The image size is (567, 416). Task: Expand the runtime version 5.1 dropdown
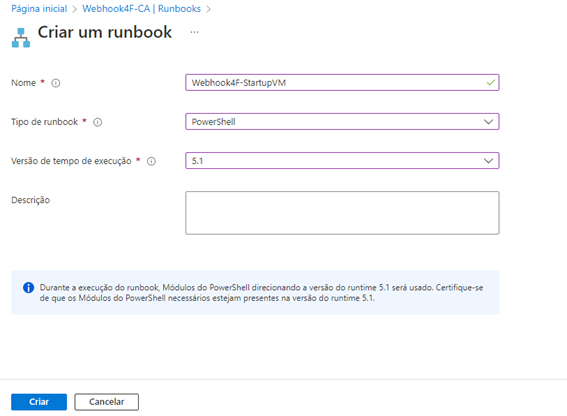coord(342,161)
